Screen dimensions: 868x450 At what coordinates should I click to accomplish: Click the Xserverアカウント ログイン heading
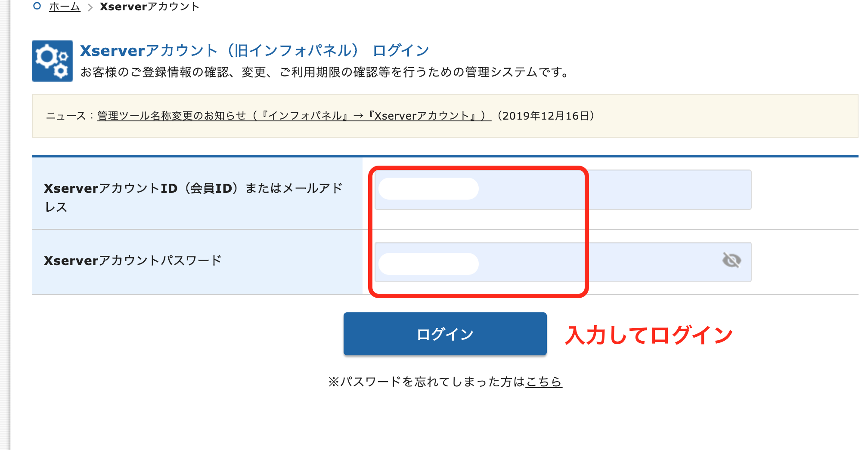coord(254,51)
